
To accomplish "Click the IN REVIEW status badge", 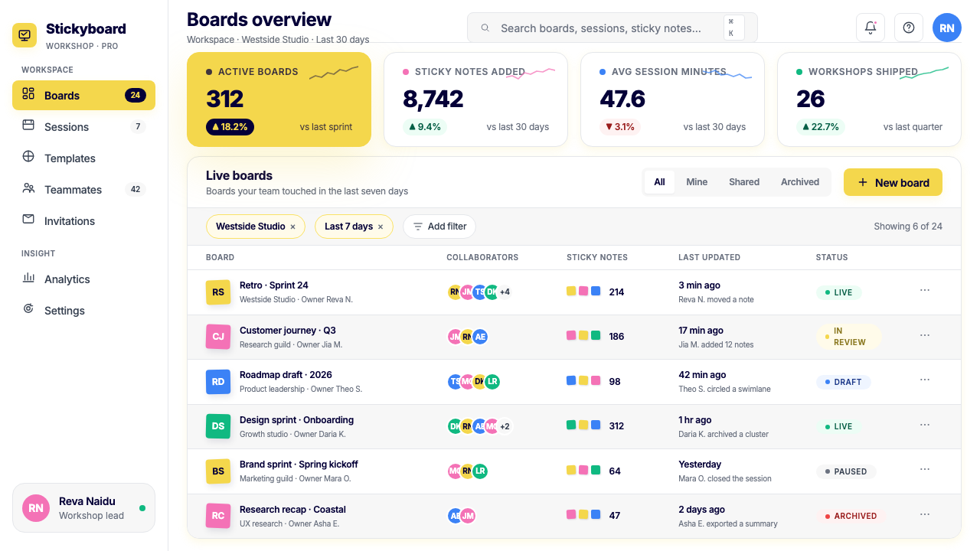I will pos(848,337).
